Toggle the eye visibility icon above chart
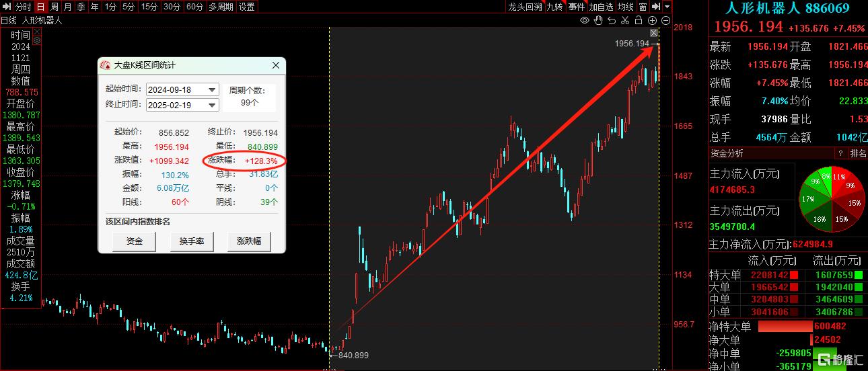The image size is (868, 371). click(x=585, y=21)
